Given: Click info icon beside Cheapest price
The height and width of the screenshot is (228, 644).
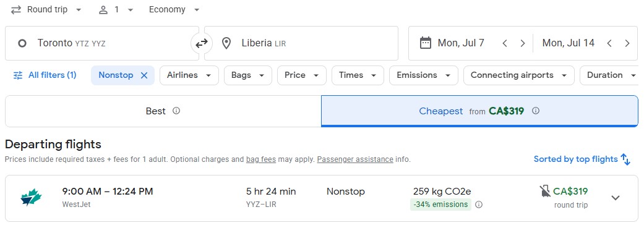Looking at the screenshot, I should 536,111.
